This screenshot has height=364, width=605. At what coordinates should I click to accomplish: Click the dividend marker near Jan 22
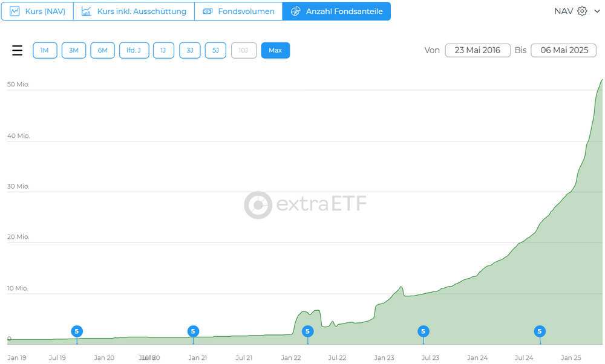(307, 331)
